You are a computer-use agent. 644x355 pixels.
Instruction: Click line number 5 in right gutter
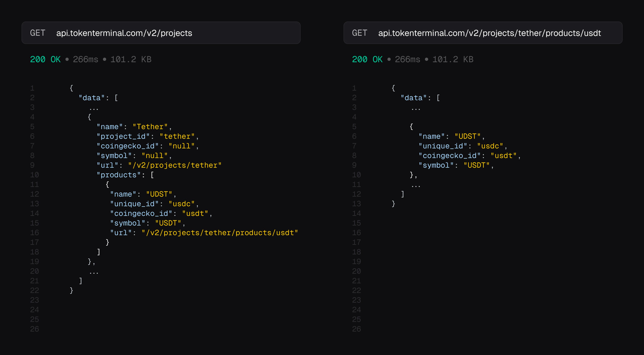(354, 127)
